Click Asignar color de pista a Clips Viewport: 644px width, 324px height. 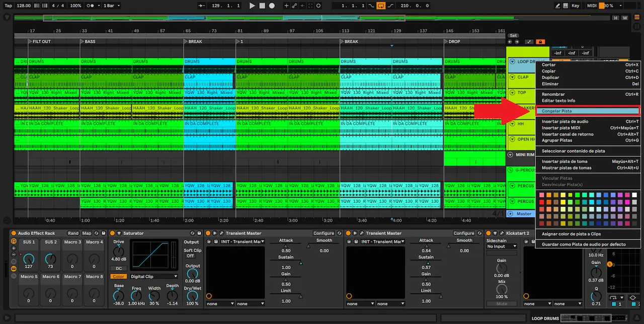(x=589, y=234)
